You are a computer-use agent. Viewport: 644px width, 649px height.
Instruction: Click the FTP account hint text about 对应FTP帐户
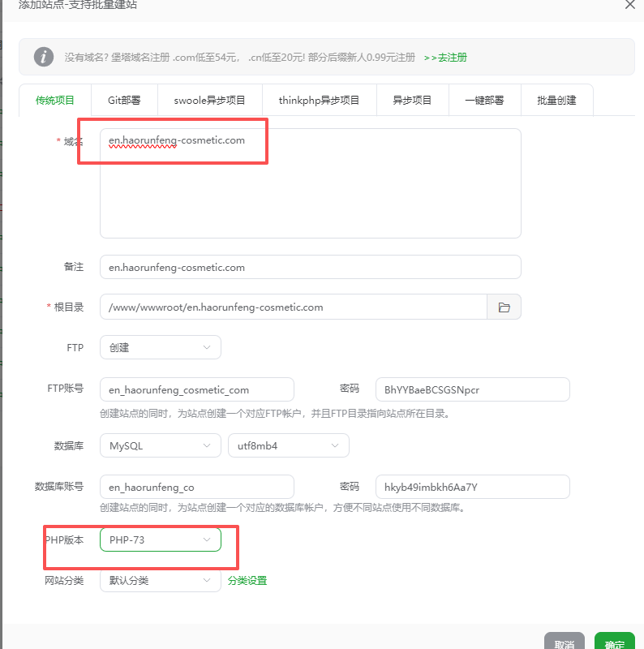click(x=275, y=414)
